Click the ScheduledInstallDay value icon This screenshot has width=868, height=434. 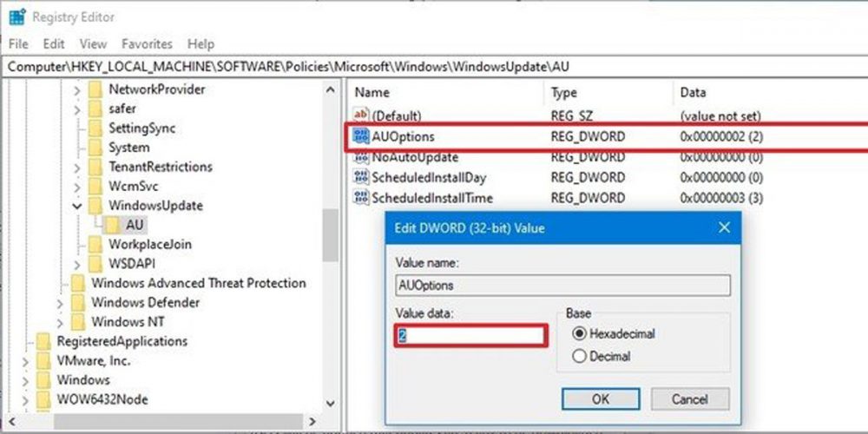(x=361, y=177)
